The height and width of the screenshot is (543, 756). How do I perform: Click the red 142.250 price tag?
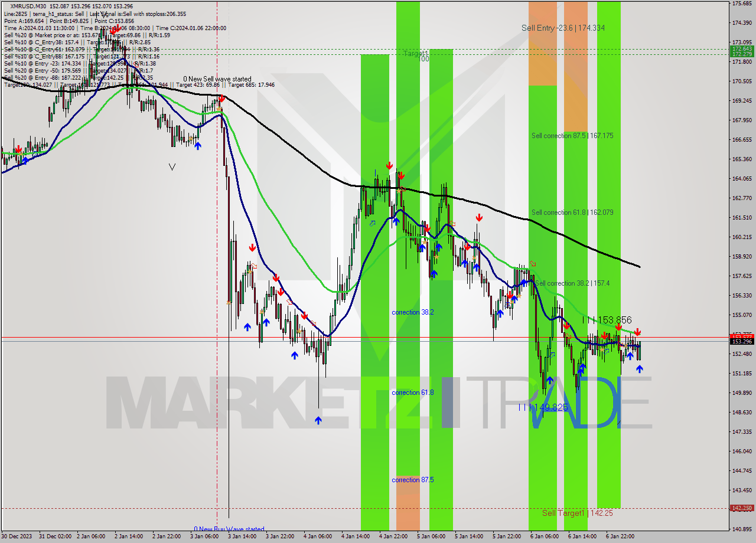[742, 508]
